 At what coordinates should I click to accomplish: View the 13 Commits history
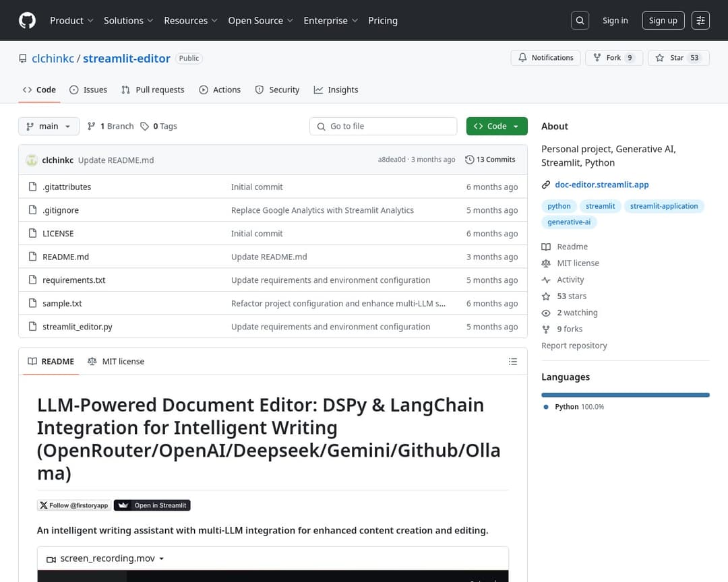pos(490,160)
